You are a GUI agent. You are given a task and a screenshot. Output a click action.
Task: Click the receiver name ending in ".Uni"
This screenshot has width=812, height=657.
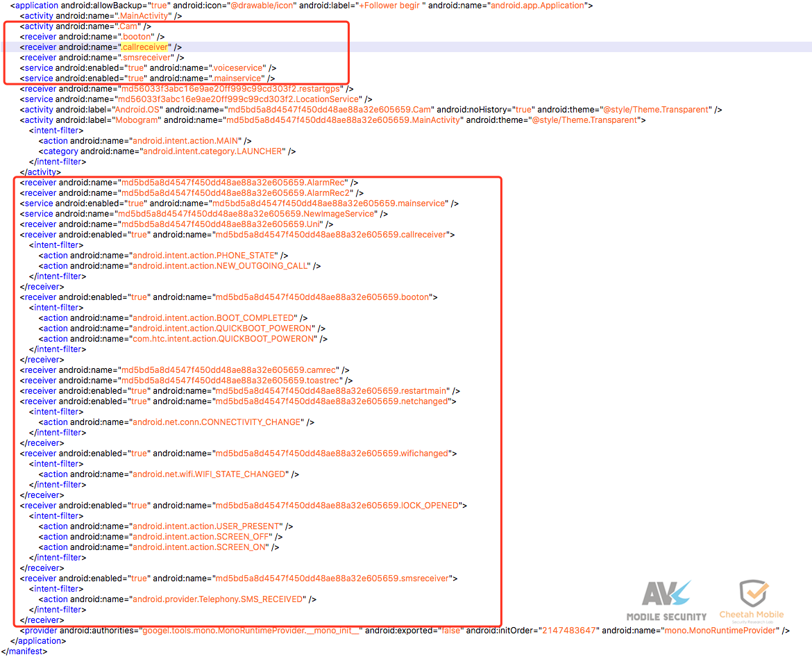coord(220,224)
